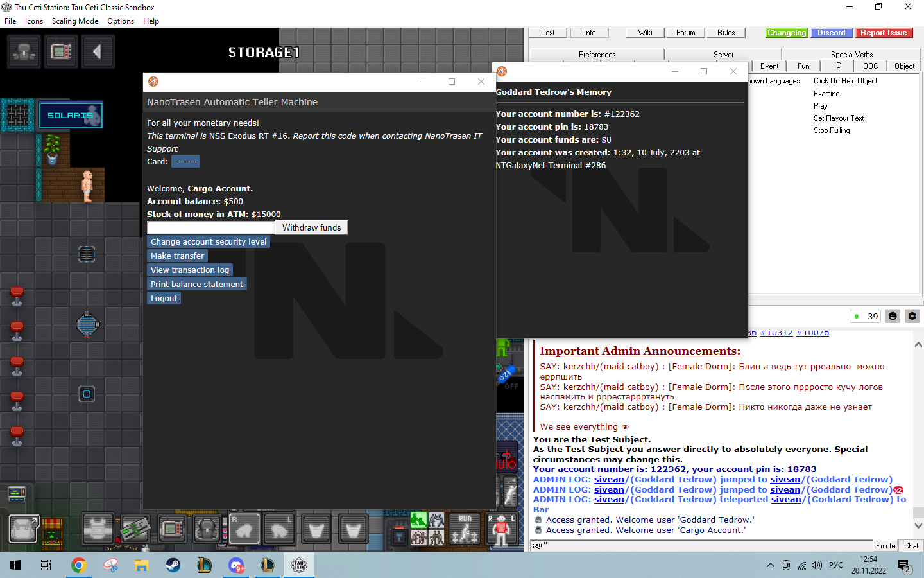Viewport: 924px width, 578px height.
Task: Toggle the Emote input mode
Action: pos(886,546)
